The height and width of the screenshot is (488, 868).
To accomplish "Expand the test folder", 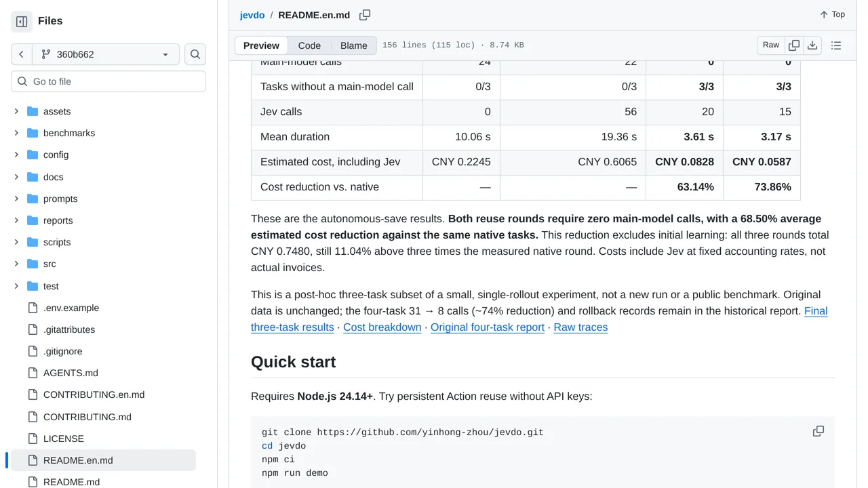I will [x=16, y=286].
